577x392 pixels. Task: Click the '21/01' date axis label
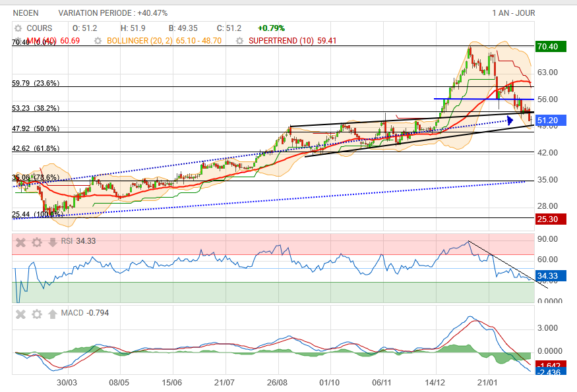(x=487, y=382)
